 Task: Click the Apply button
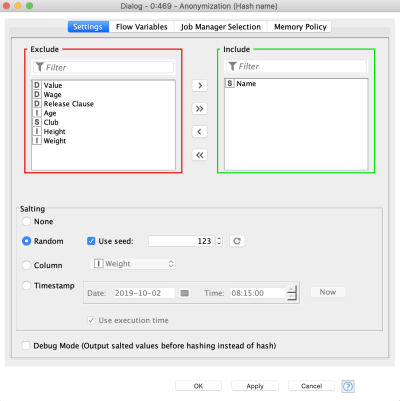tap(255, 386)
